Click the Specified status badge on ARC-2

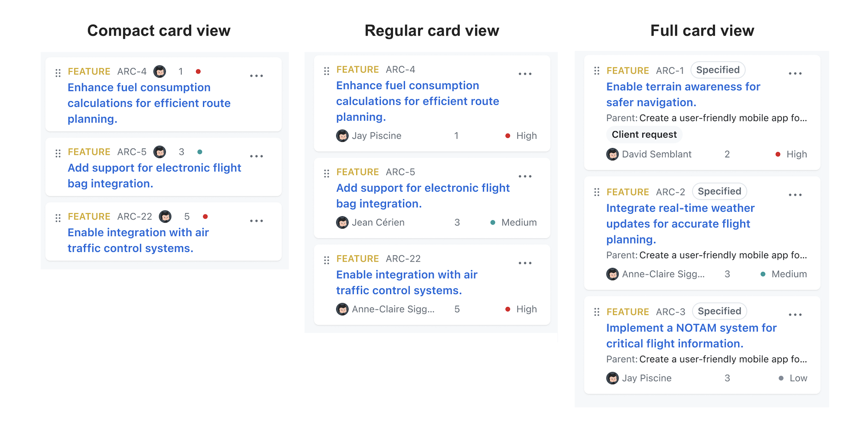719,191
